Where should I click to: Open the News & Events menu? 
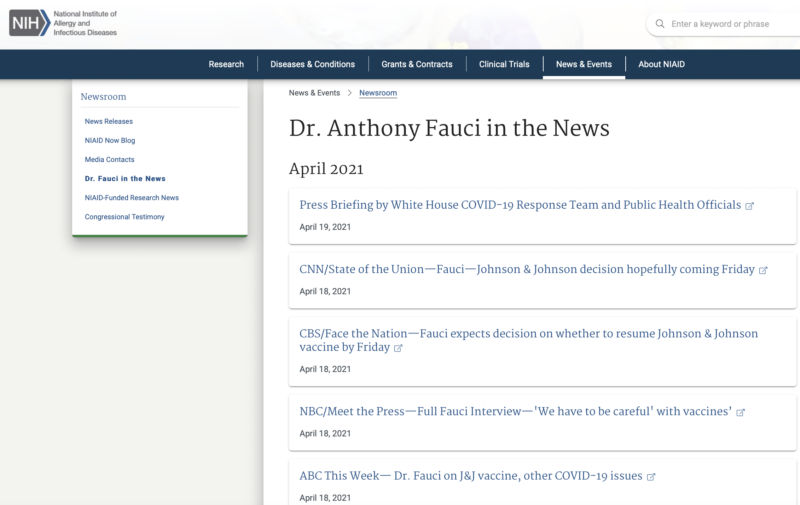(x=584, y=64)
